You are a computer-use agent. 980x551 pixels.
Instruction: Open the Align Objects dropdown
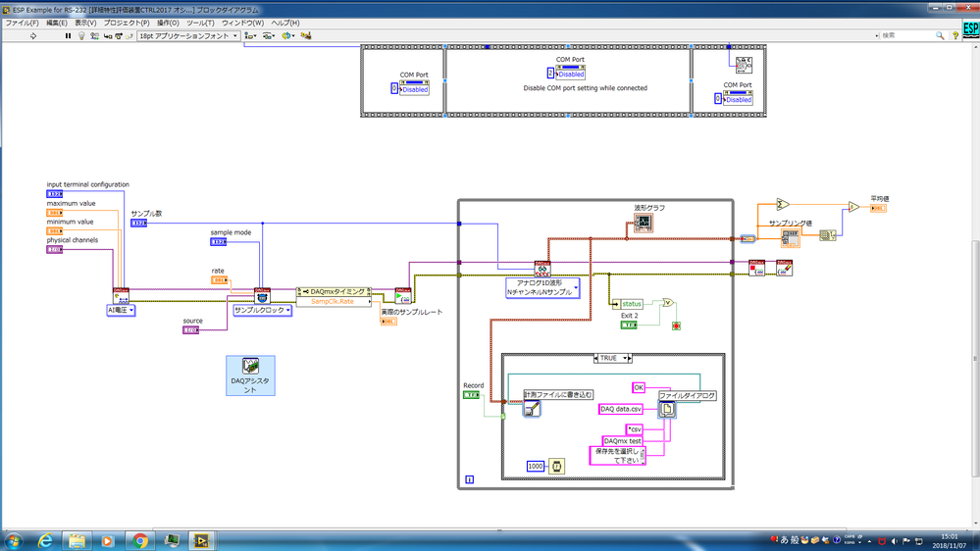(250, 36)
